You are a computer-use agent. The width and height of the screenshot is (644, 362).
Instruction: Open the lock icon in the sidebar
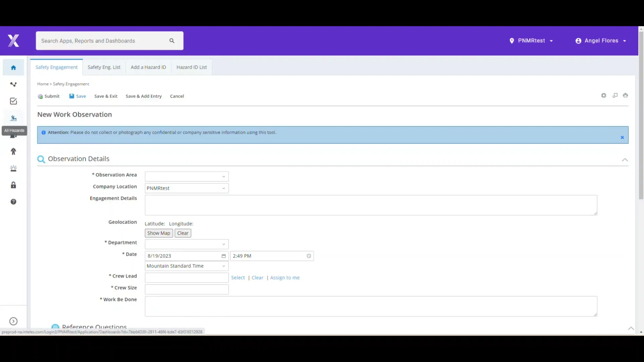click(13, 185)
